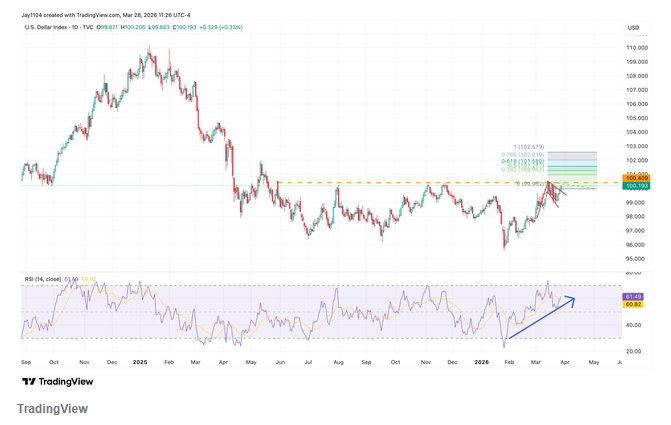This screenshot has height=425, width=671.
Task: Select the gray Fibonacci zone box
Action: pos(572,156)
